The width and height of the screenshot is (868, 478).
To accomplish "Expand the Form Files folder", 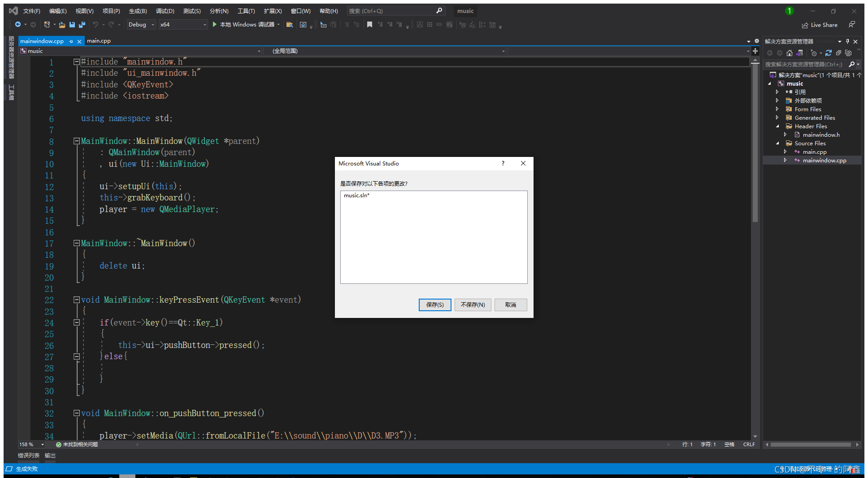I will [x=777, y=109].
